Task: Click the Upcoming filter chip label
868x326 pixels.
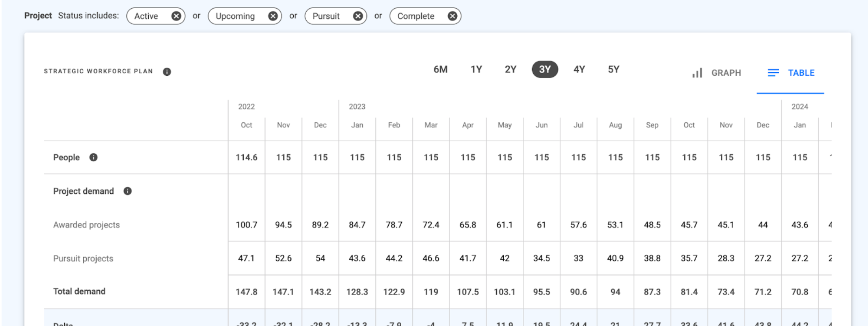Action: click(235, 16)
